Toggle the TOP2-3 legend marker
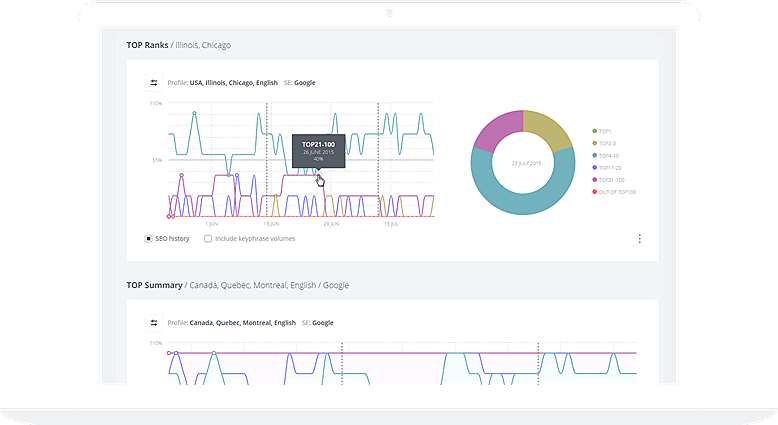 click(595, 143)
